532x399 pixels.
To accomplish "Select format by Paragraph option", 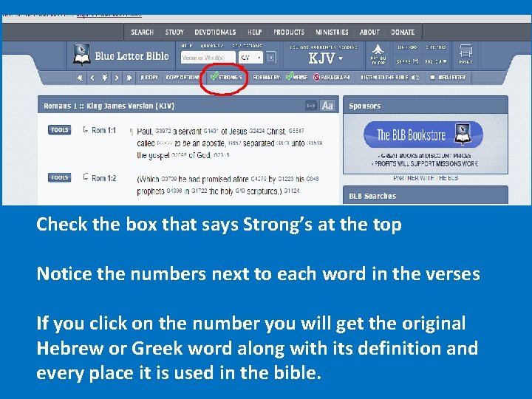I will tap(331, 78).
